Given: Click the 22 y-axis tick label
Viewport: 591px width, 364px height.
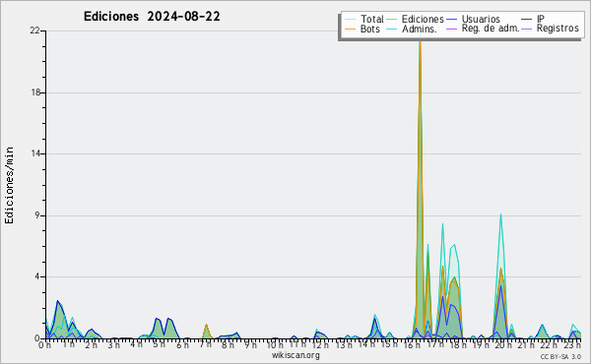Looking at the screenshot, I should click(x=34, y=30).
